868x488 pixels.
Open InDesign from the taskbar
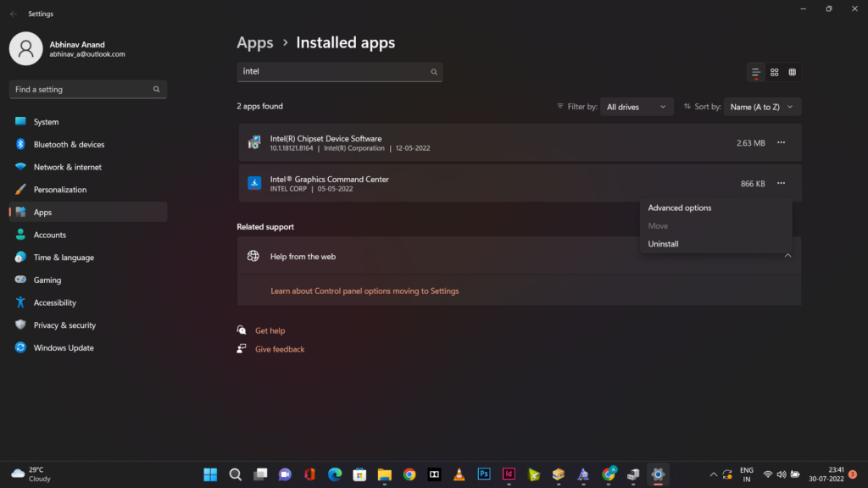pos(509,474)
